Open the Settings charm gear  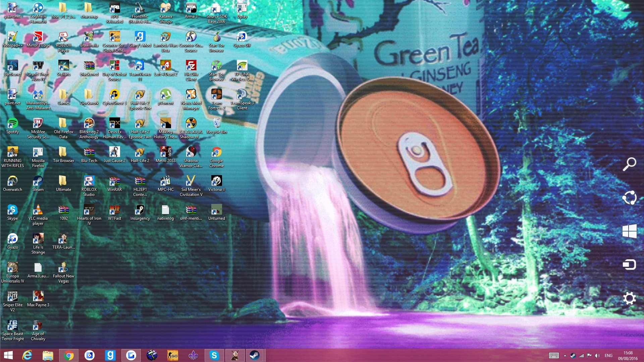tap(630, 298)
